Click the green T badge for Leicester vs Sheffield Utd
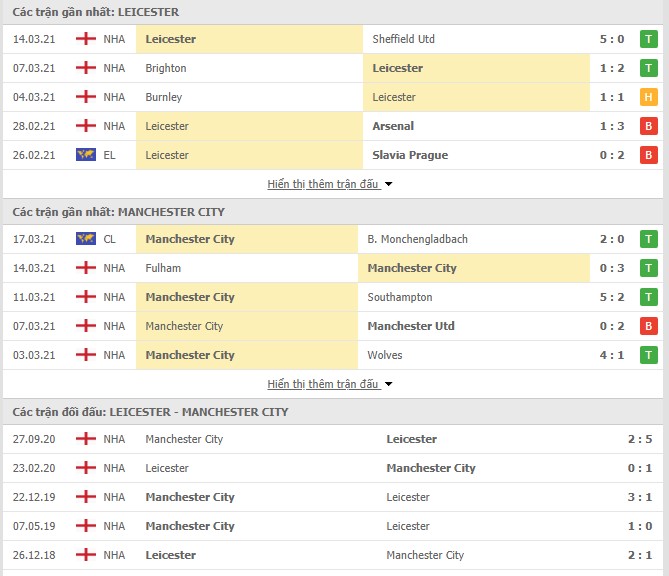Screen dimensions: 669x576 coord(649,39)
